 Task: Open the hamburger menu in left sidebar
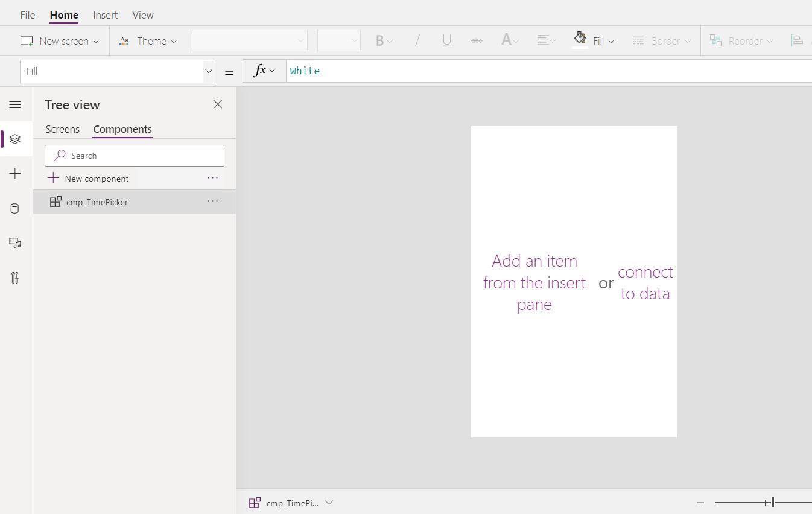click(15, 105)
